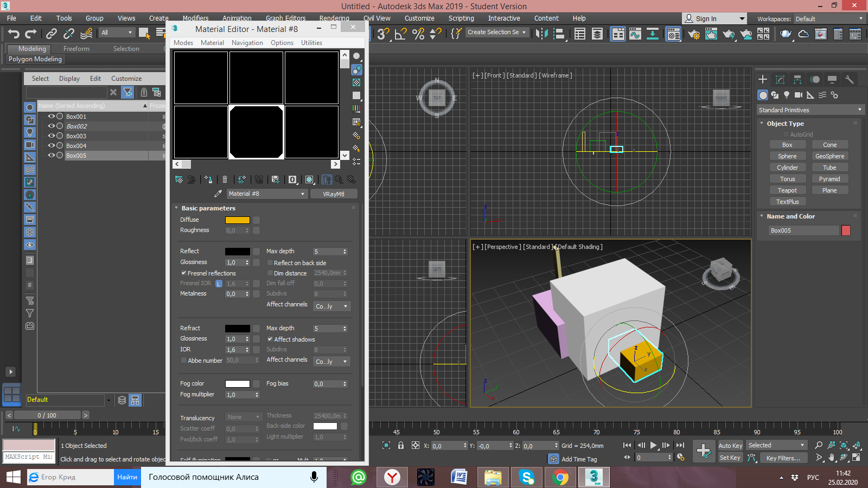Screen dimensions: 868x488
Task: Disable Fresnel reflections checkbox
Action: coord(184,273)
